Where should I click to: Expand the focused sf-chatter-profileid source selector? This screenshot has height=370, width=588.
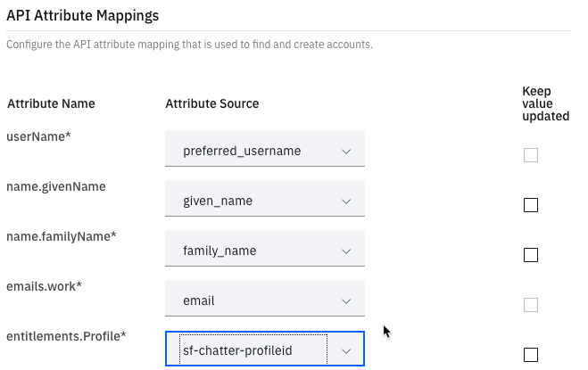point(253,351)
